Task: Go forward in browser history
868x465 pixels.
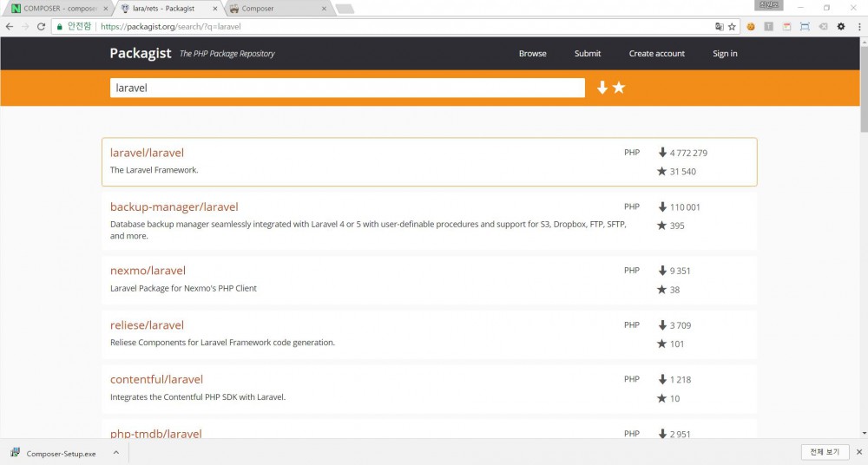Action: tap(25, 27)
